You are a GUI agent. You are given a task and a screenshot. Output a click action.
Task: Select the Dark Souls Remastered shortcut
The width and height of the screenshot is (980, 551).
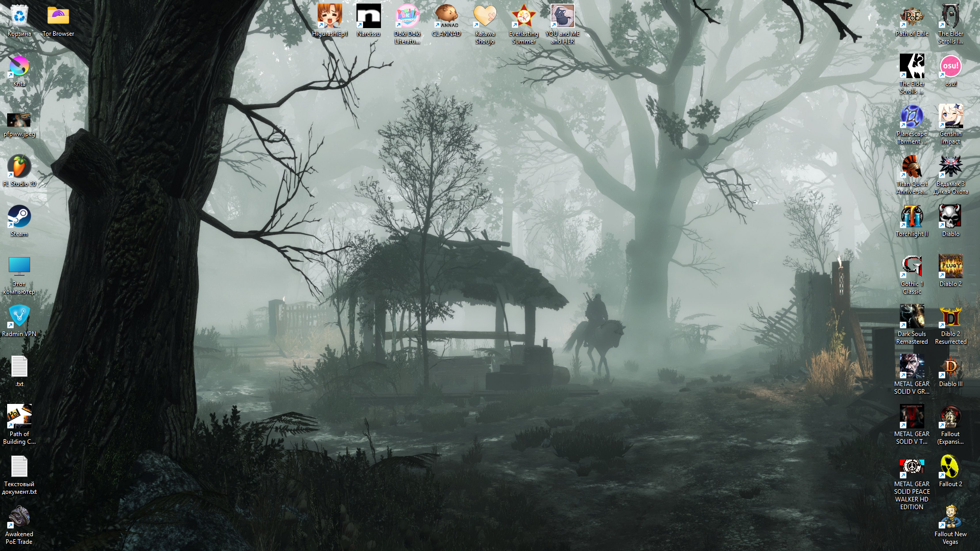912,324
